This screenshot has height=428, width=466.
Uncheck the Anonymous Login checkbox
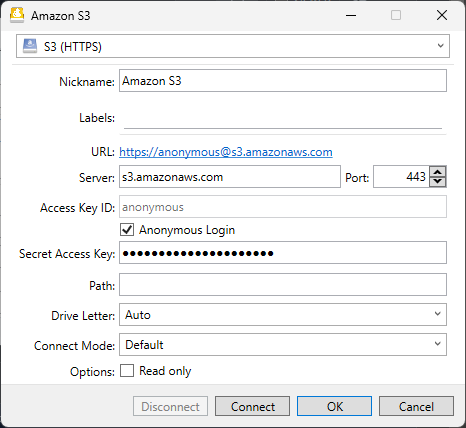pyautogui.click(x=127, y=230)
